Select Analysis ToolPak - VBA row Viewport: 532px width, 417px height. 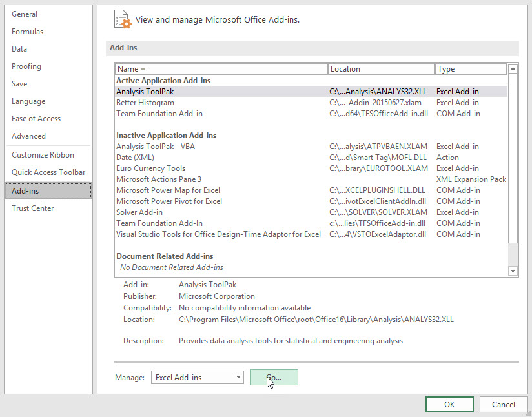(311, 147)
